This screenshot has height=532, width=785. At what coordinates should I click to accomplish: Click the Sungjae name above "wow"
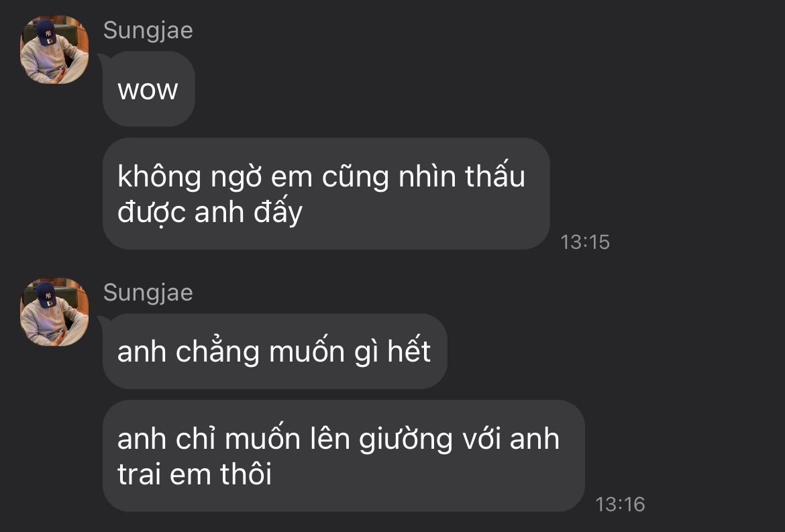point(148,31)
